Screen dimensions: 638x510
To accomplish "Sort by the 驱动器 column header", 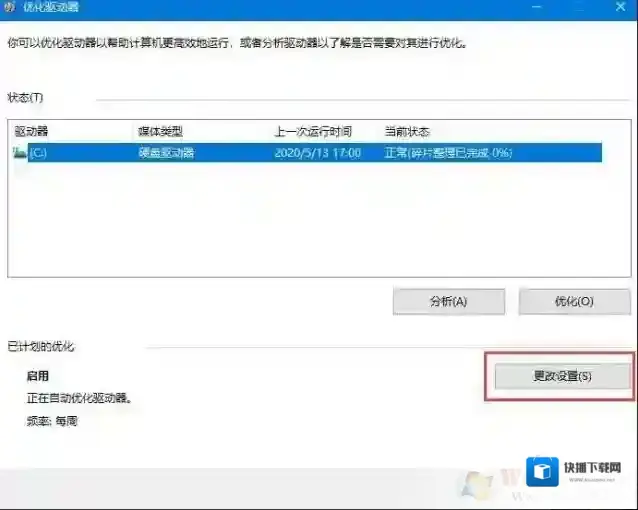I will 32,132.
